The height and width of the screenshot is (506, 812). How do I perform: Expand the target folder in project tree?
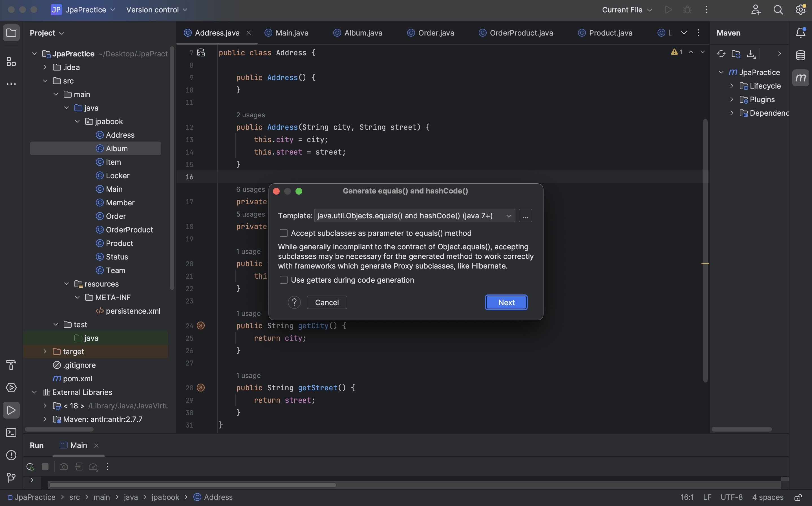pyautogui.click(x=45, y=351)
